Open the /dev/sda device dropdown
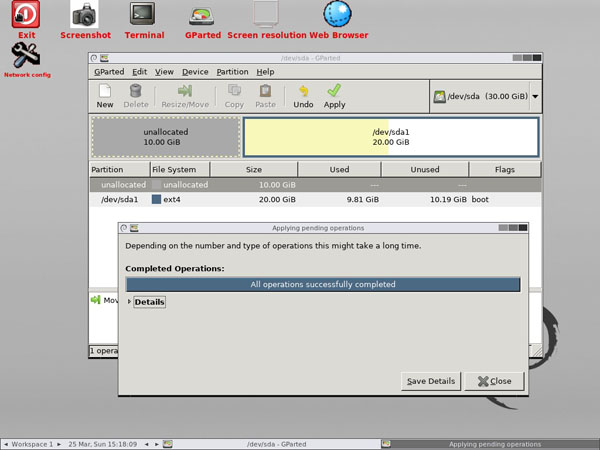The width and height of the screenshot is (600, 450). (x=535, y=96)
